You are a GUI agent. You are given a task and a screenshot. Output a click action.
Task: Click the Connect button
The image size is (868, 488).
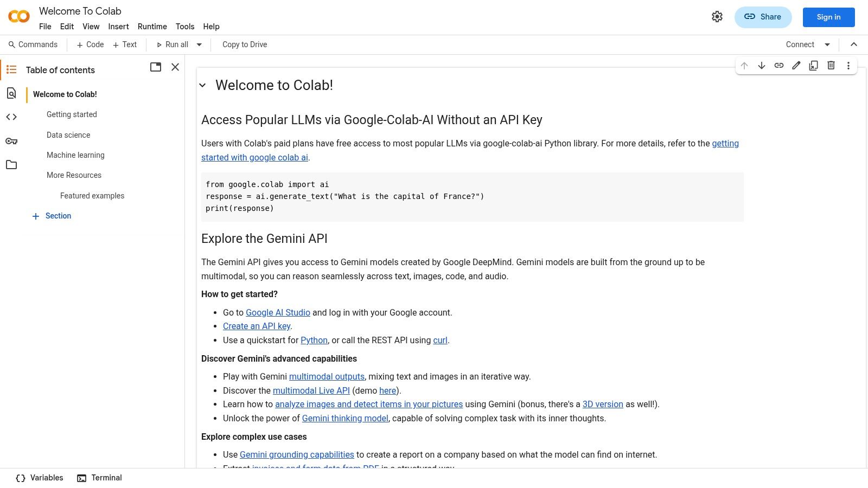(x=800, y=44)
